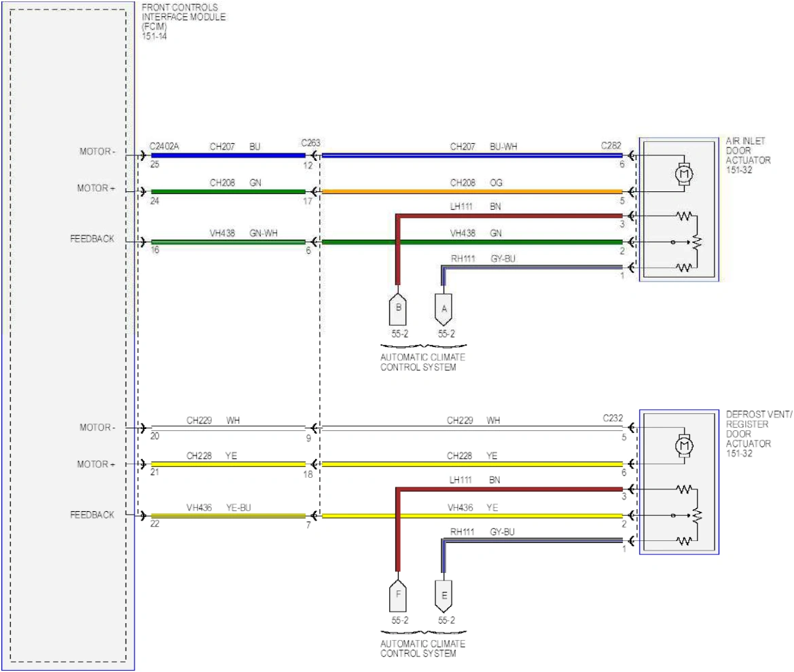The height and width of the screenshot is (672, 794).
Task: Click pin number 12 at connector C263
Action: click(308, 166)
